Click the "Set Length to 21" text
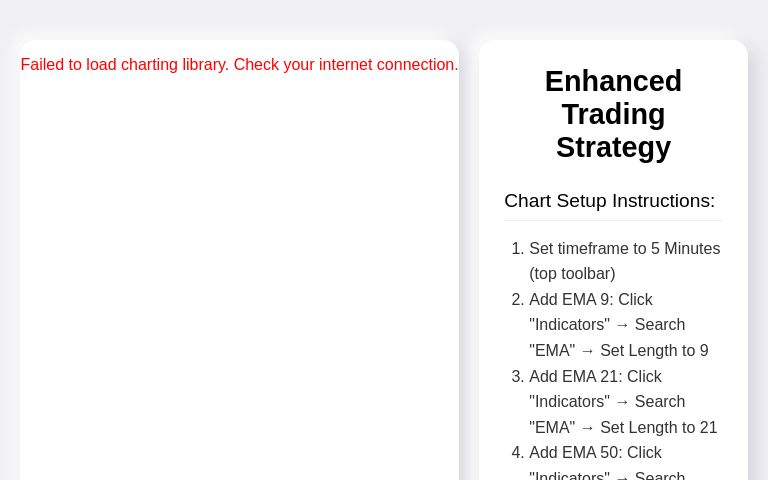Viewport: 768px width, 480px height. coord(658,428)
